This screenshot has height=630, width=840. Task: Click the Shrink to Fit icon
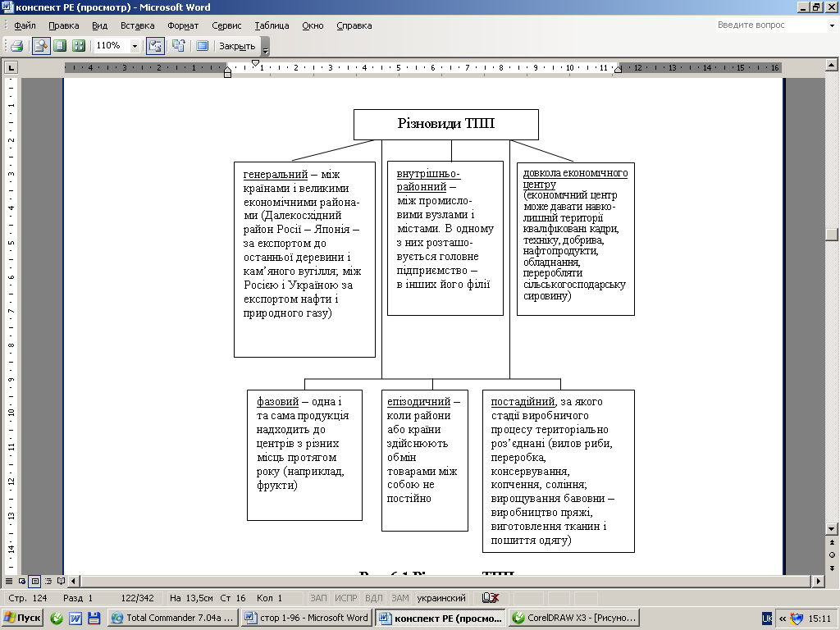(x=178, y=46)
